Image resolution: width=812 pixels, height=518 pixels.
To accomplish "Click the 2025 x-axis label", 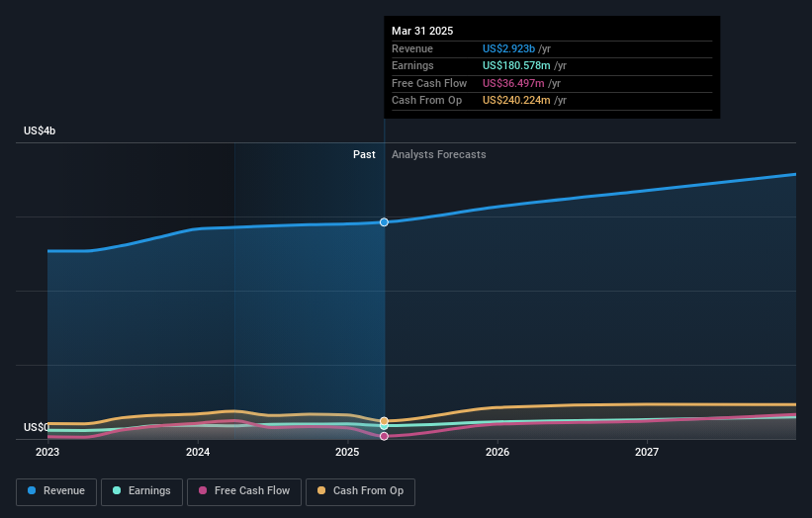I will click(347, 452).
